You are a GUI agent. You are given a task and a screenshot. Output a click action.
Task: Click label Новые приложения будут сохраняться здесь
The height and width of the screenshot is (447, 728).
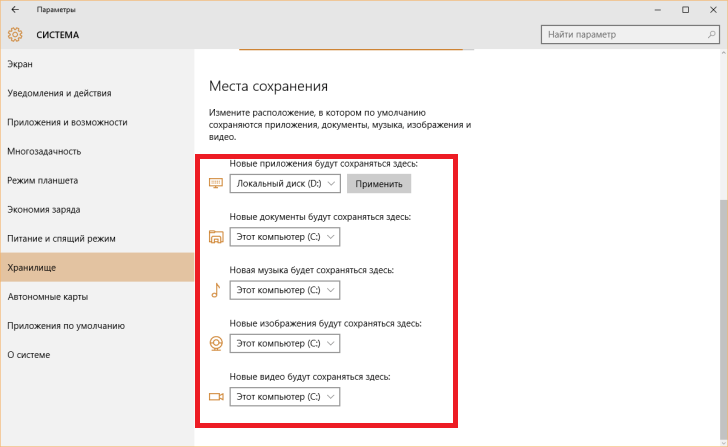point(324,163)
